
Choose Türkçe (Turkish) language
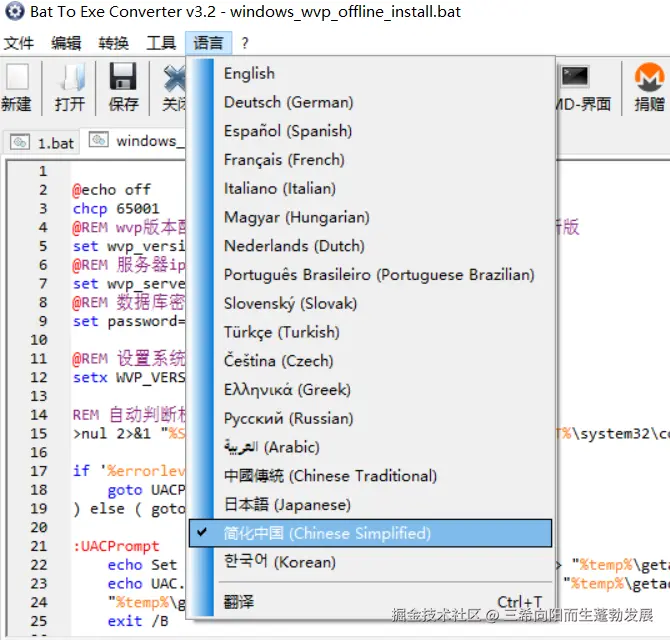point(370,332)
